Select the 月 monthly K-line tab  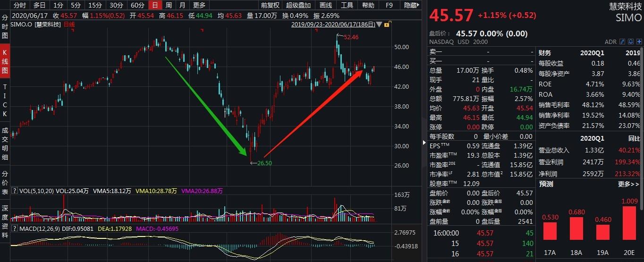coord(182,5)
